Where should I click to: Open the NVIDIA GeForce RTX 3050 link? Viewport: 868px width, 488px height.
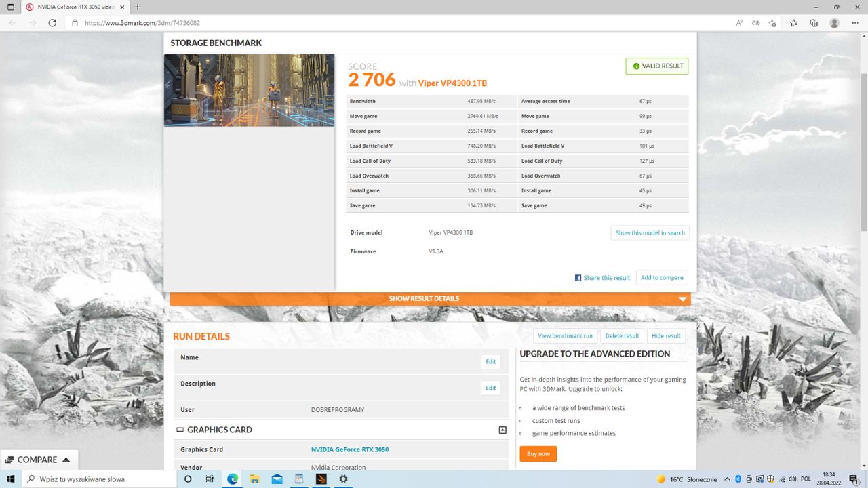(350, 449)
